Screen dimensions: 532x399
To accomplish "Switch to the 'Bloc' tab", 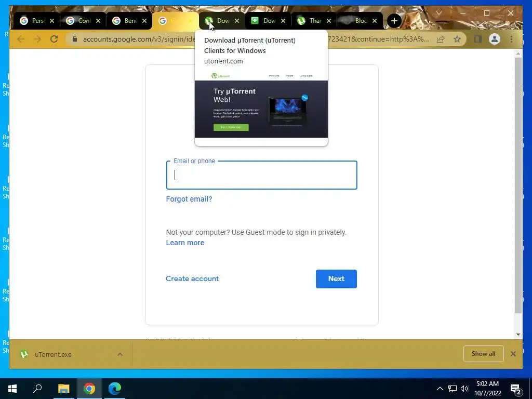I will pyautogui.click(x=355, y=21).
